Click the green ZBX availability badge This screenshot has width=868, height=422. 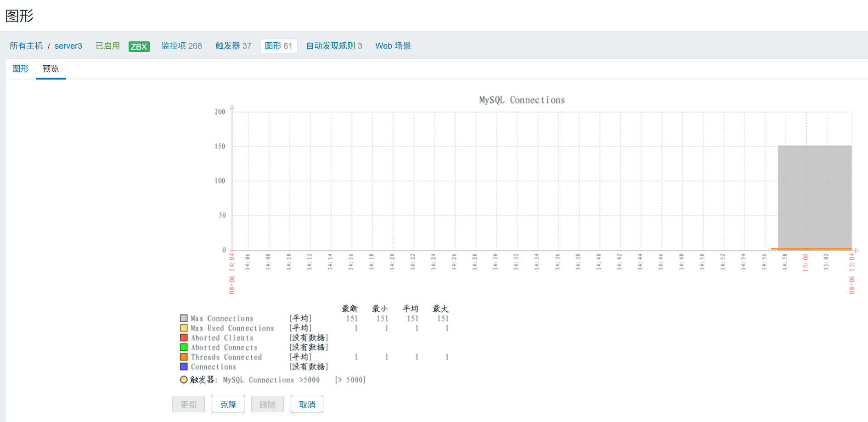point(139,46)
